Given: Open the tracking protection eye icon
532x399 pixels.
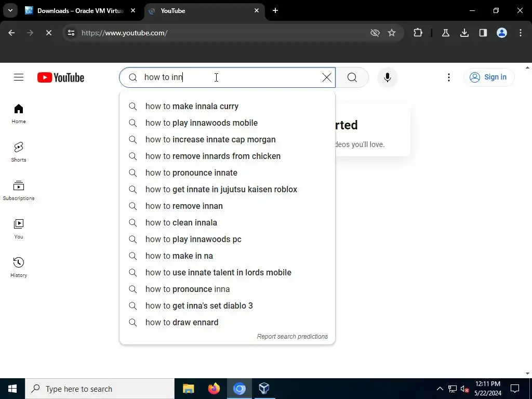Looking at the screenshot, I should (x=375, y=33).
